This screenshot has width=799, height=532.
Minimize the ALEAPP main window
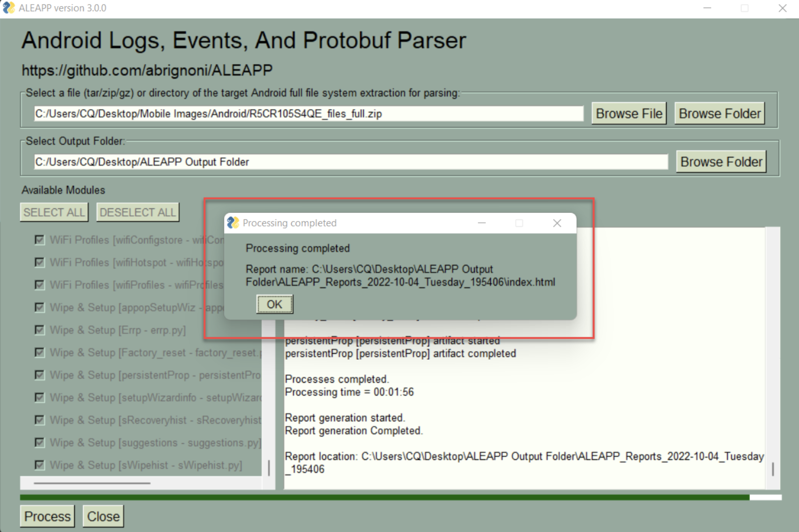707,8
